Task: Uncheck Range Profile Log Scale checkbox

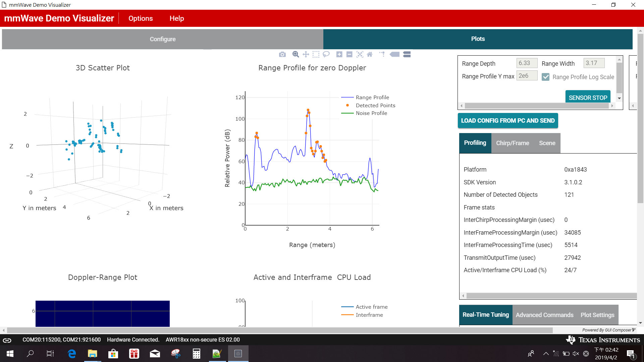Action: pyautogui.click(x=546, y=77)
